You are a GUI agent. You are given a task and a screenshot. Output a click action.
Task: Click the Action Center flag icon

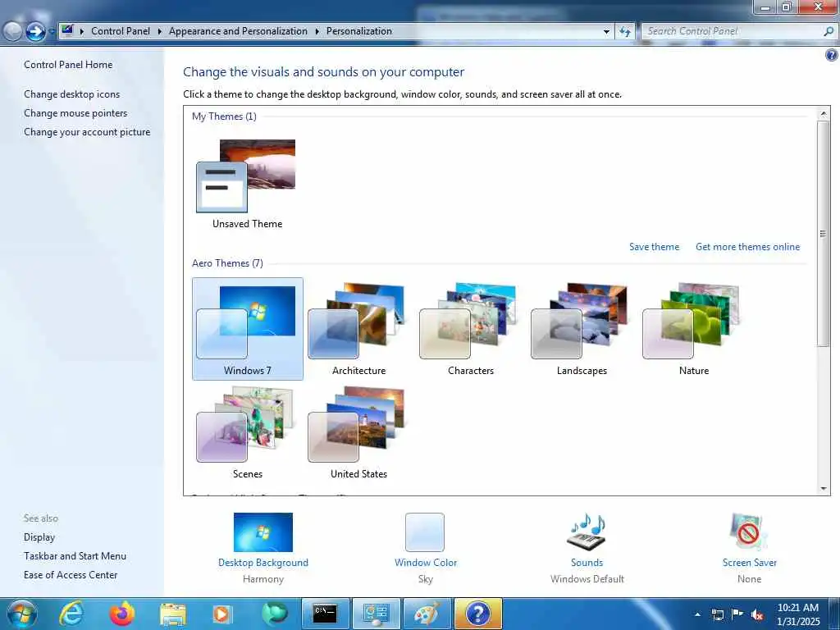pyautogui.click(x=737, y=614)
